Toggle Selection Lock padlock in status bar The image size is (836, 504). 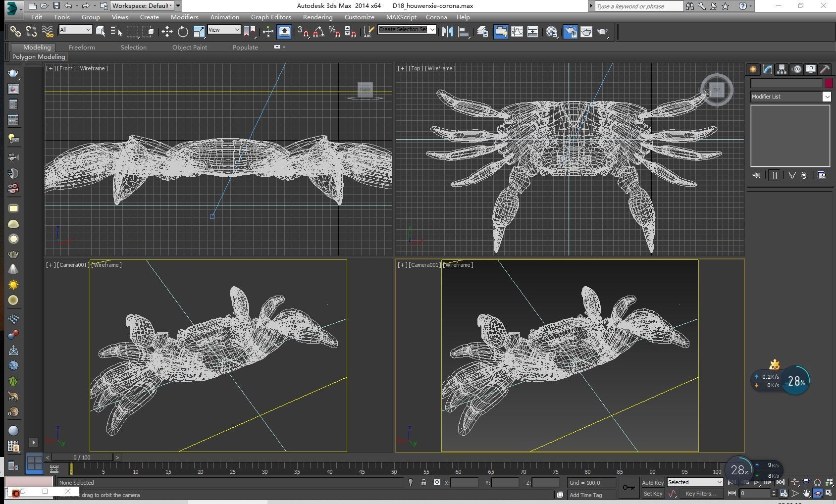pos(423,482)
